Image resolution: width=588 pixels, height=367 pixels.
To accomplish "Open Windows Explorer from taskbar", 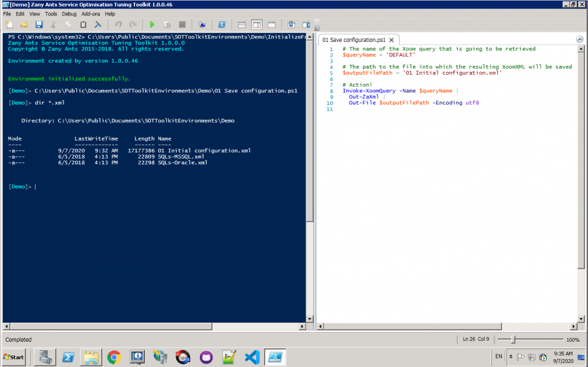I will (91, 357).
